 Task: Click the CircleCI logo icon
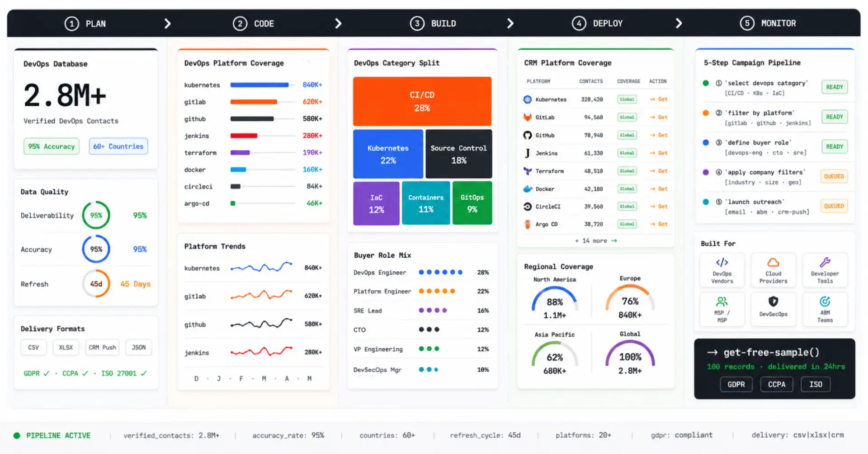(x=527, y=207)
